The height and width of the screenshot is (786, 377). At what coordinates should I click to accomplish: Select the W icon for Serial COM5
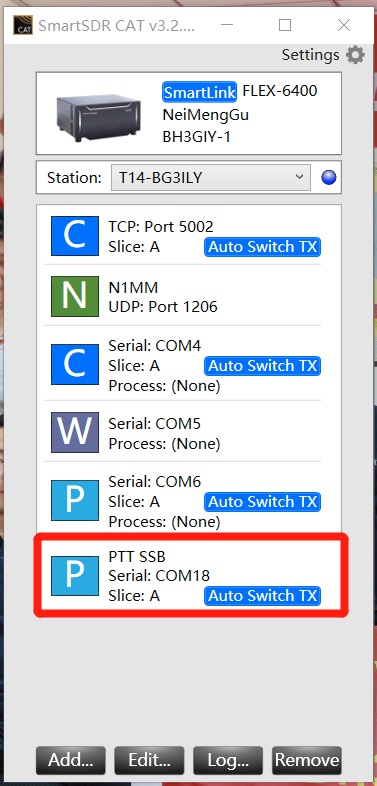(x=75, y=433)
